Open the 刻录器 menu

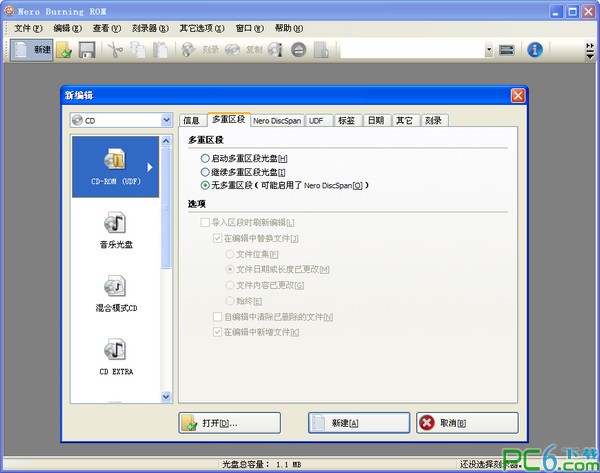click(150, 28)
